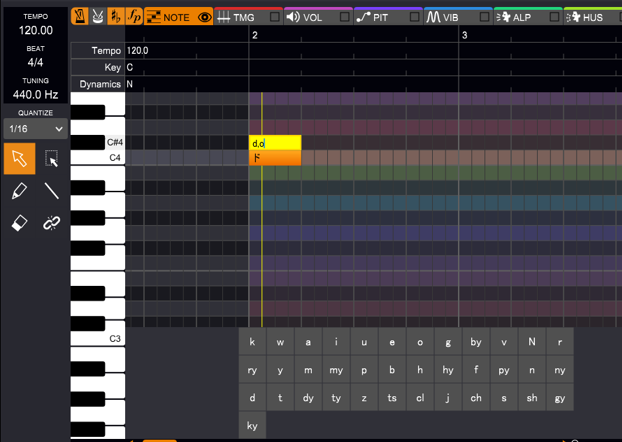Image resolution: width=622 pixels, height=442 pixels.
Task: Click the phoneme key 'w'
Action: pyautogui.click(x=280, y=342)
